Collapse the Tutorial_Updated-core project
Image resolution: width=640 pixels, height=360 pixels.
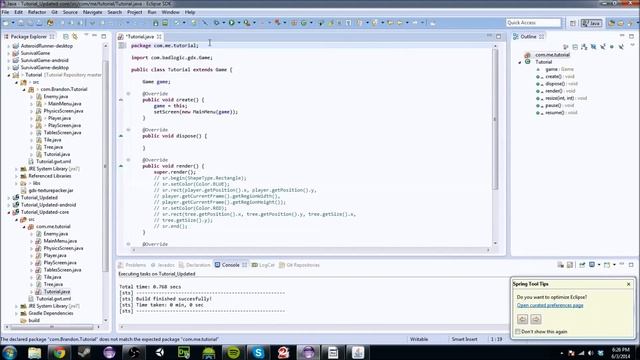(9, 212)
